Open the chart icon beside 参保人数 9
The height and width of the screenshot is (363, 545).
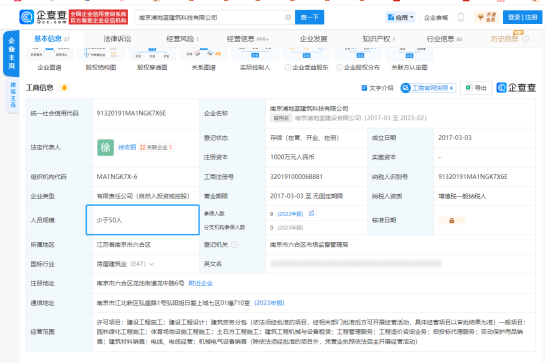point(312,213)
